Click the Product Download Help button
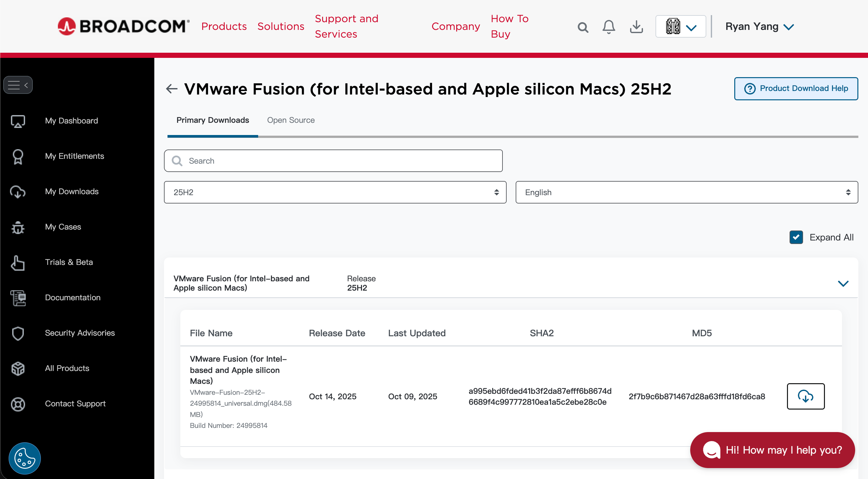Screen dimensions: 868x479 [796, 89]
